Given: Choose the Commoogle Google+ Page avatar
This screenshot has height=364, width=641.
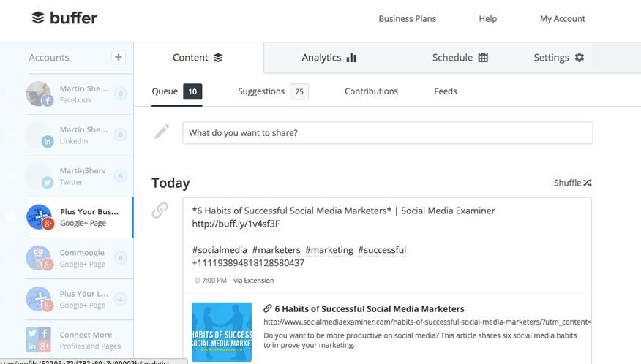Looking at the screenshot, I should pos(40,258).
